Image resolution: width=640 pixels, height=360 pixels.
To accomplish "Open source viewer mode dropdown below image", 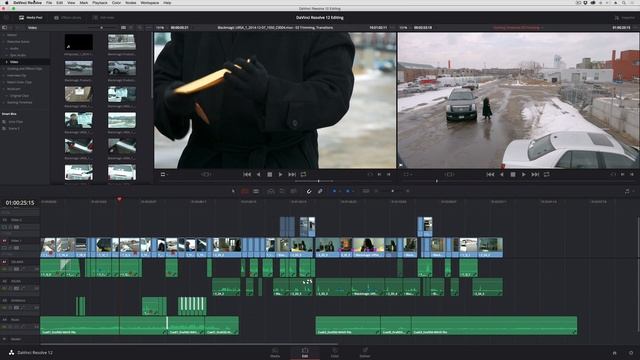I will coord(164,174).
